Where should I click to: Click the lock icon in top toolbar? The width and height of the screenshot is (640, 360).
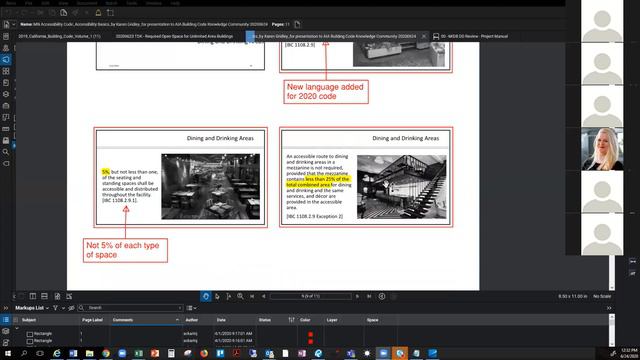coord(98,13)
